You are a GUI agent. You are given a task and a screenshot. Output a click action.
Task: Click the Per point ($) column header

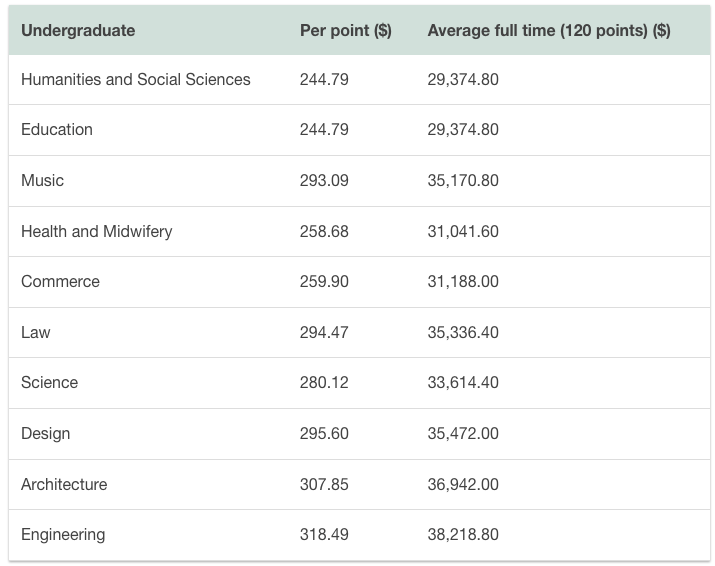(x=345, y=30)
